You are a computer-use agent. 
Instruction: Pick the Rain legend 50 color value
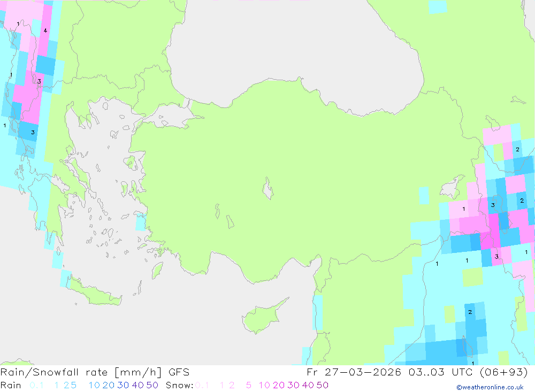152,385
